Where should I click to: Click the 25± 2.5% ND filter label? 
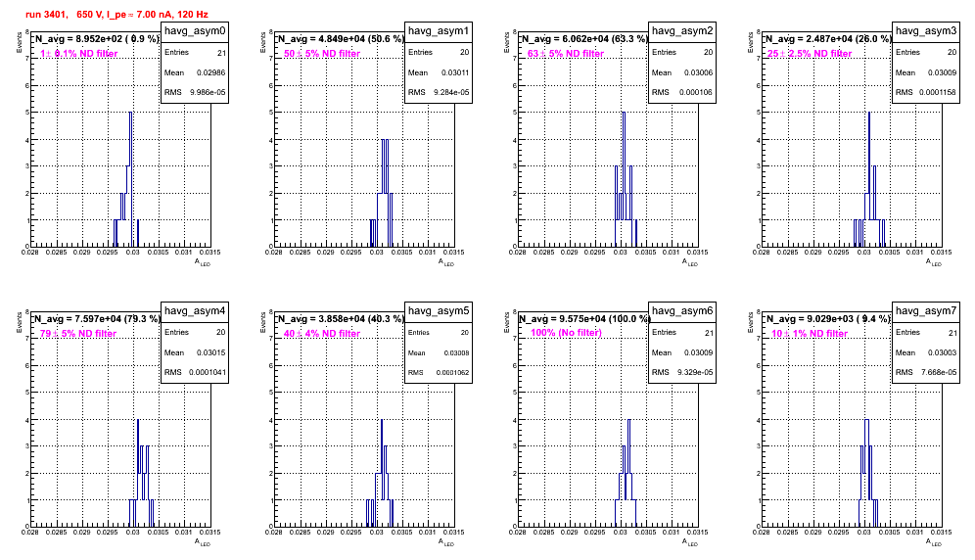(810, 54)
